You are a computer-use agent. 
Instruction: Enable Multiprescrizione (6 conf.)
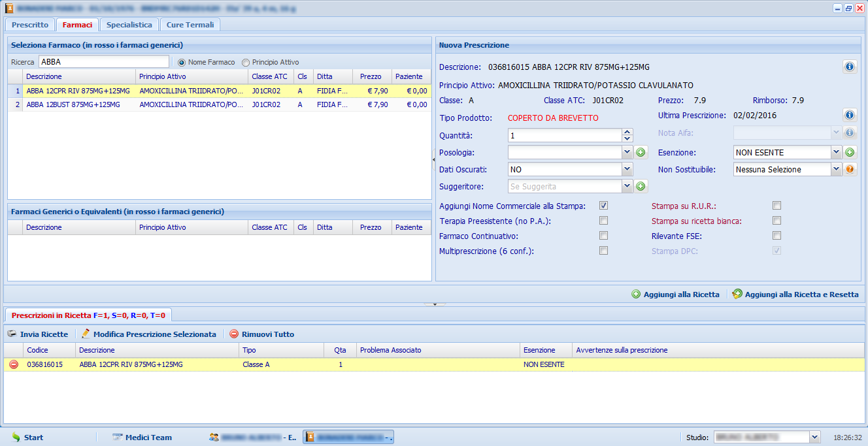[x=604, y=251]
